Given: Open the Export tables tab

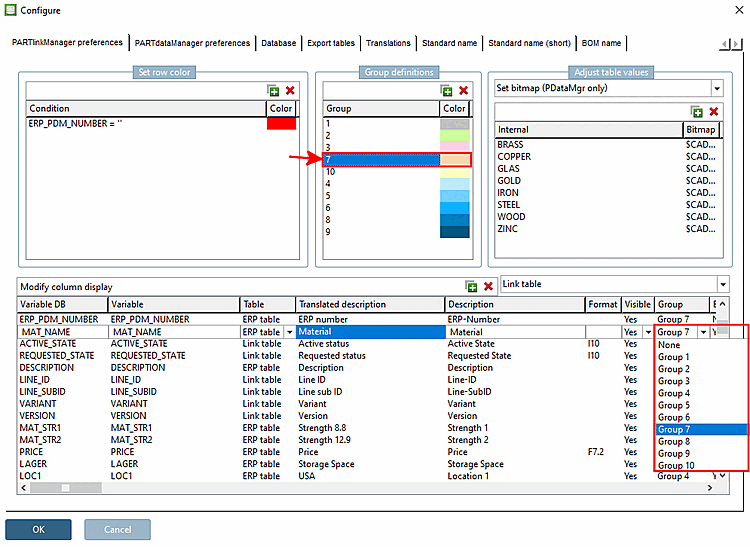Looking at the screenshot, I should point(330,43).
